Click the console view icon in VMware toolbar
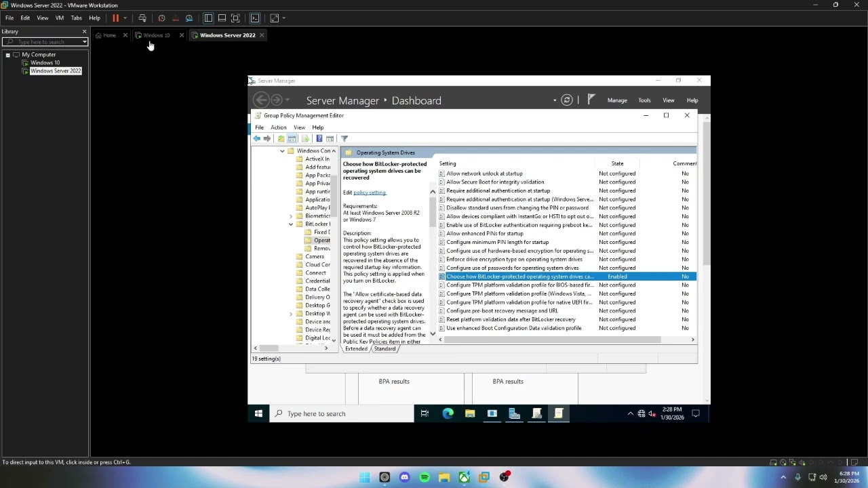The image size is (868, 488). coord(255,18)
